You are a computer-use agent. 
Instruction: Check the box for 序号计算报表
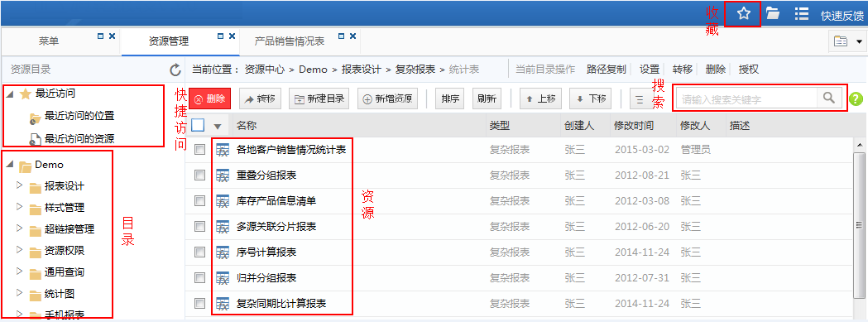pyautogui.click(x=200, y=252)
